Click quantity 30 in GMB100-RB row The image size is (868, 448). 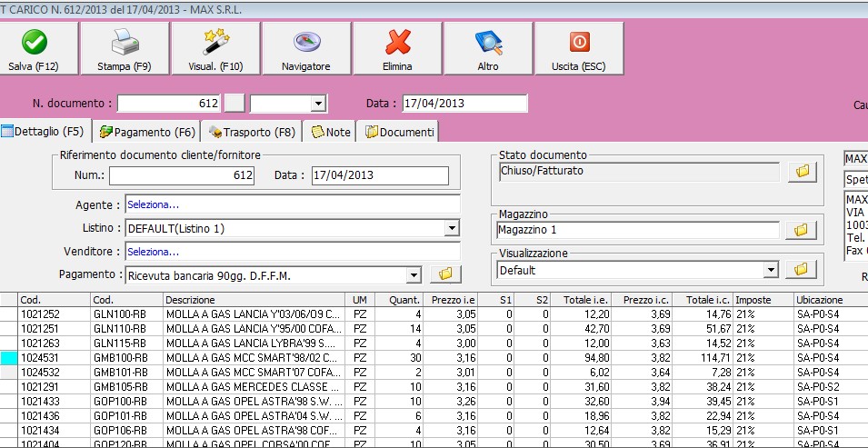pyautogui.click(x=399, y=358)
